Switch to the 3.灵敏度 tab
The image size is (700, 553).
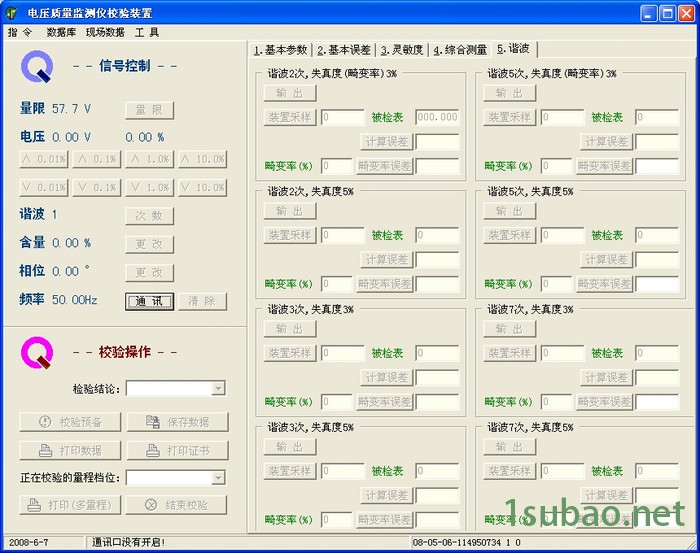click(x=401, y=49)
